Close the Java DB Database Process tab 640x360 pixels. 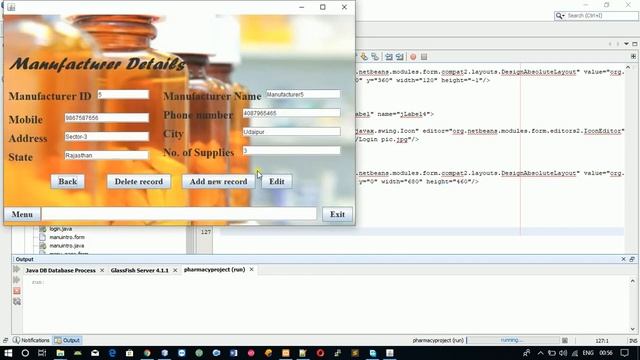click(102, 271)
